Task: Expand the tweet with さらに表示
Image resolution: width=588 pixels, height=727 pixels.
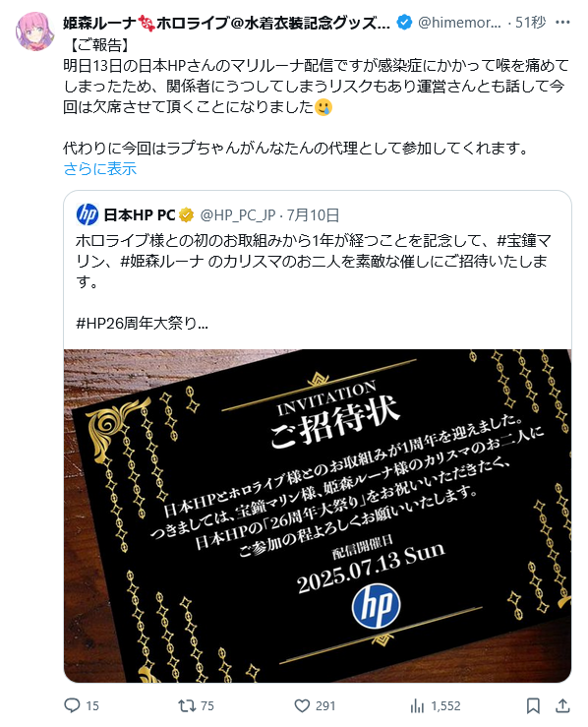Action: tap(100, 169)
